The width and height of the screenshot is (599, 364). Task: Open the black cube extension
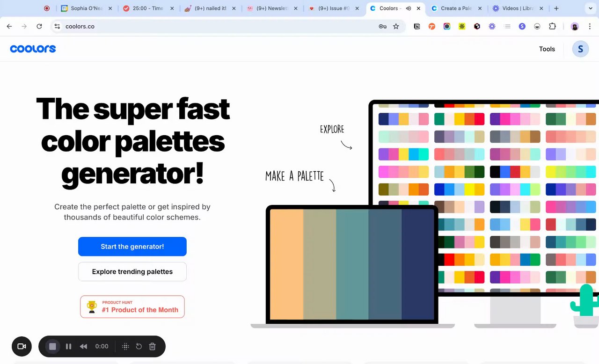coord(477,26)
